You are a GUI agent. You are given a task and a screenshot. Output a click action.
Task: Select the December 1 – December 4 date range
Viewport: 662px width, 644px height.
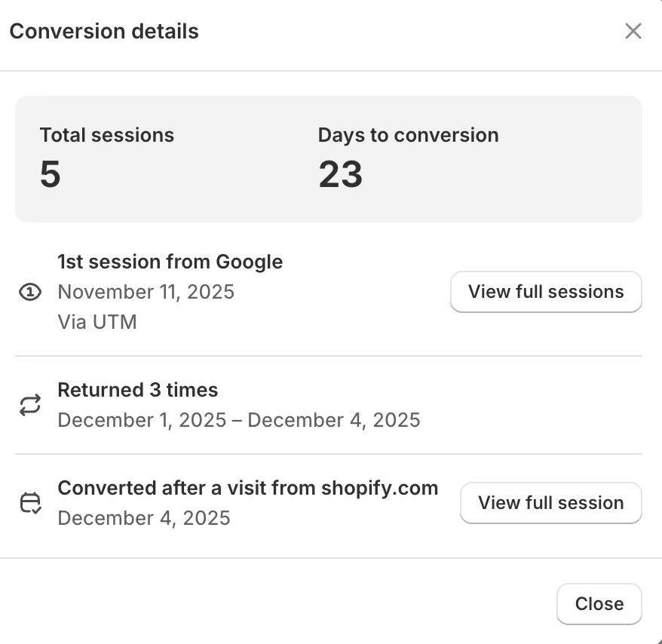coord(238,420)
